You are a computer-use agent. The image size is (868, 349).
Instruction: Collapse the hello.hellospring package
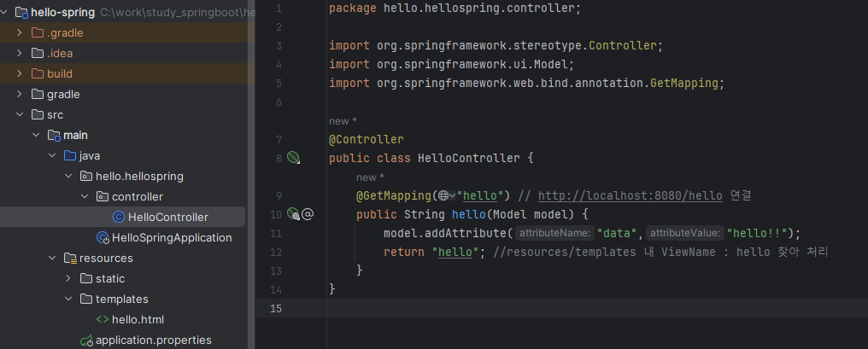pyautogui.click(x=68, y=176)
